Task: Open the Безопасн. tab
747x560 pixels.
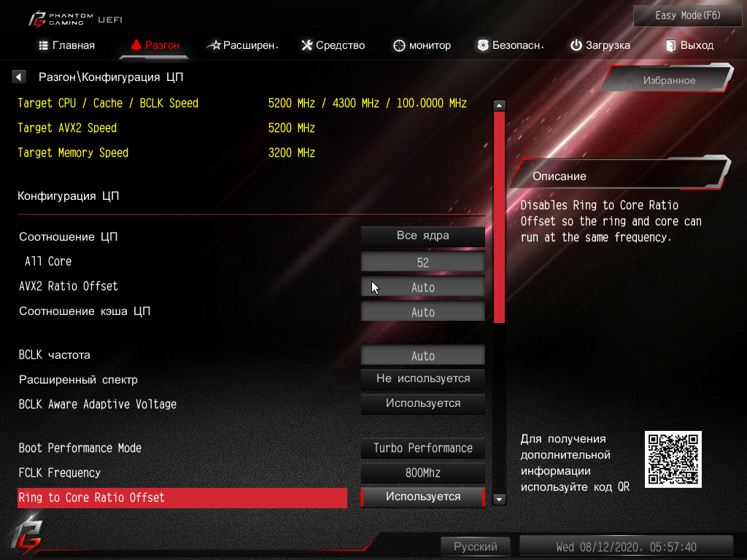Action: (x=511, y=45)
